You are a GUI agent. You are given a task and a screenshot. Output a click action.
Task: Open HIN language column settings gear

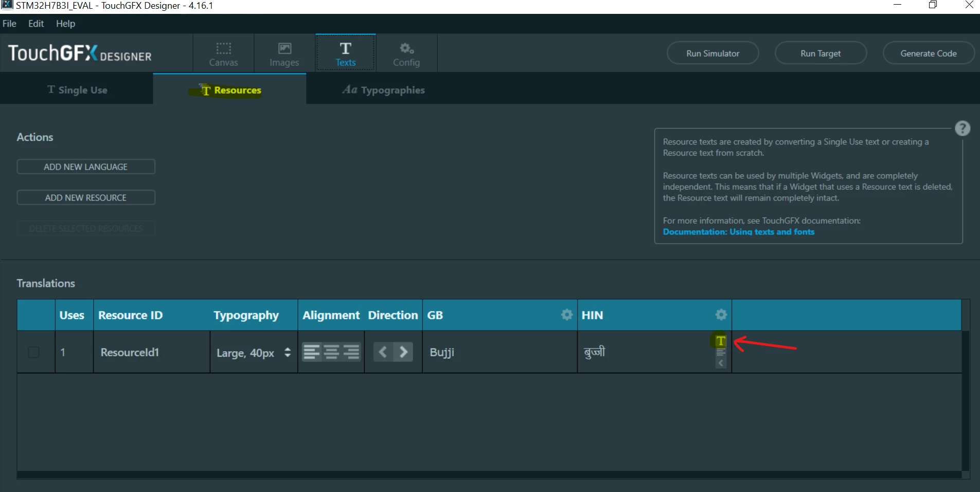pos(721,315)
